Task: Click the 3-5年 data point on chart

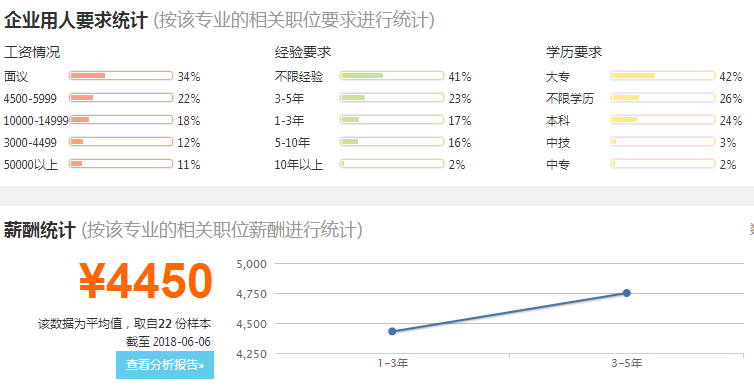Action: (x=627, y=293)
